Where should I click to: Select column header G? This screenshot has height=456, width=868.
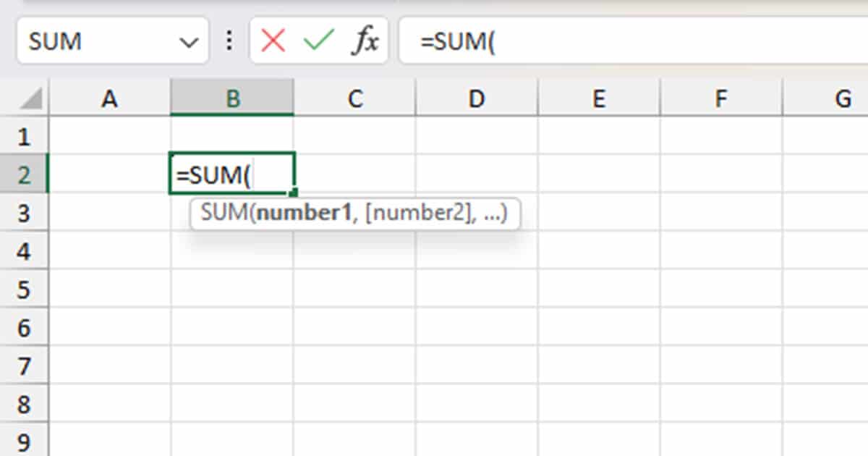(843, 99)
